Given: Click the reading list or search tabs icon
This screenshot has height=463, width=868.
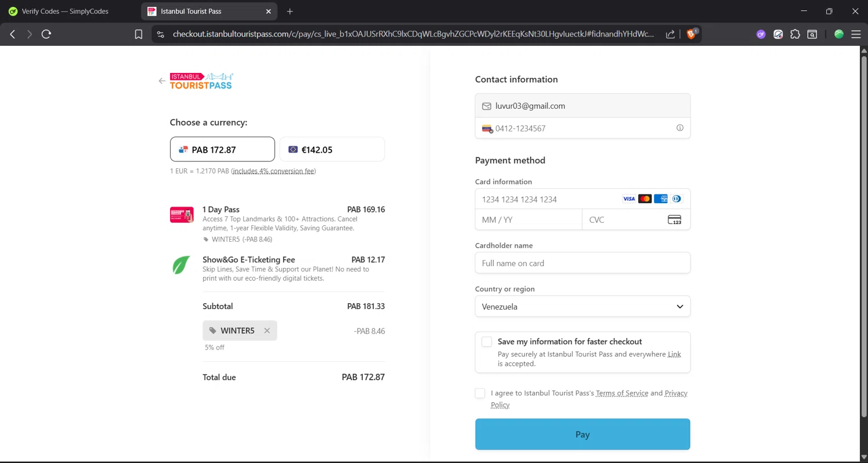Looking at the screenshot, I should [812, 34].
